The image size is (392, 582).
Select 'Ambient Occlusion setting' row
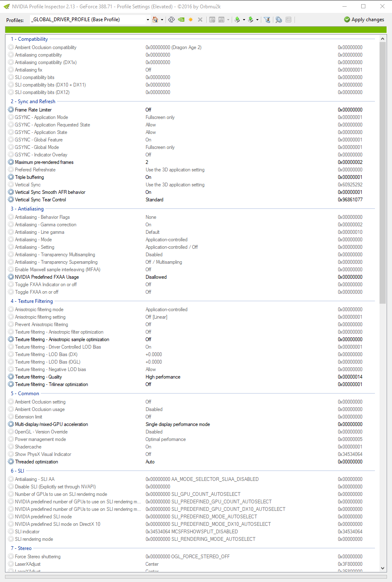(191, 402)
